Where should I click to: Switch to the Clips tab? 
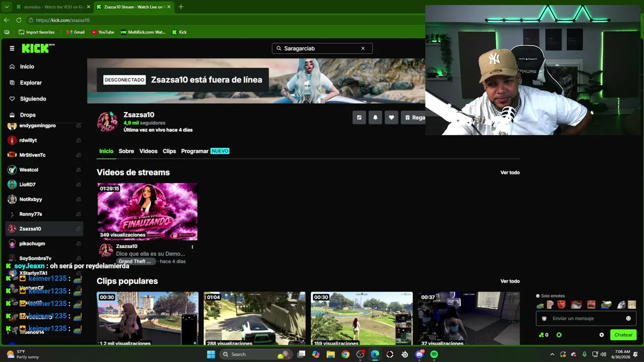pyautogui.click(x=169, y=151)
